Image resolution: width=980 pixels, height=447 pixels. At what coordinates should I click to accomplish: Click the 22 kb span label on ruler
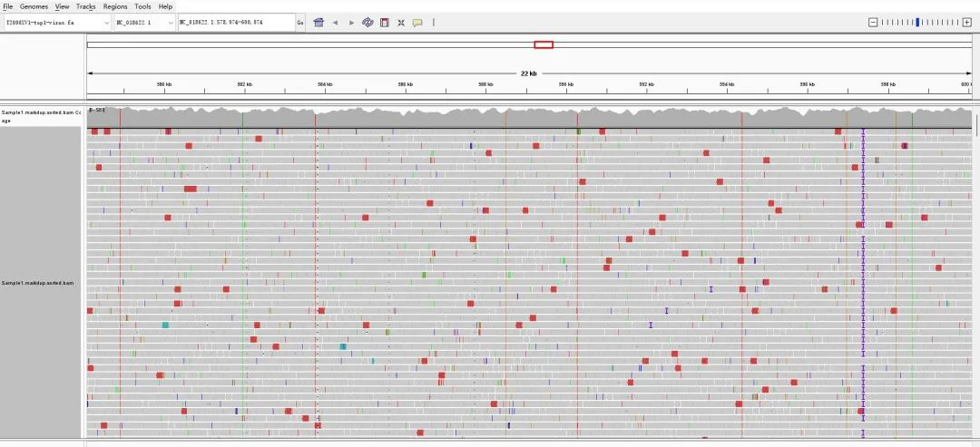pos(529,73)
